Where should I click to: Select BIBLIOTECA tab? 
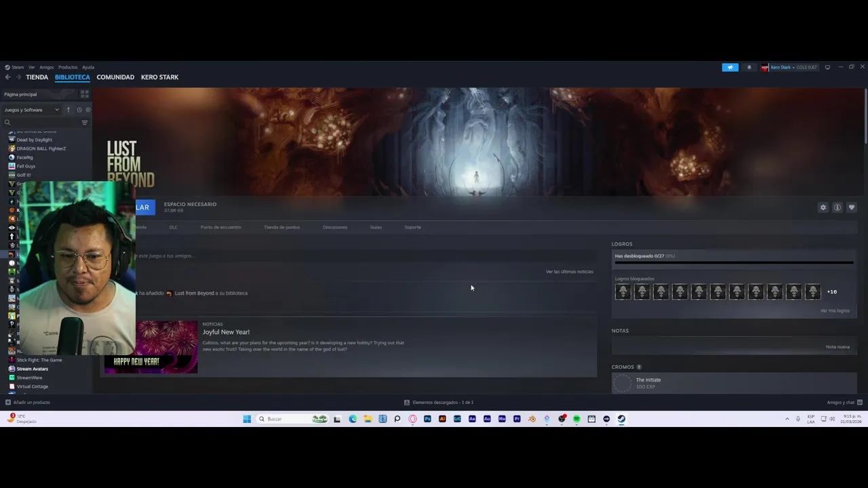(73, 77)
